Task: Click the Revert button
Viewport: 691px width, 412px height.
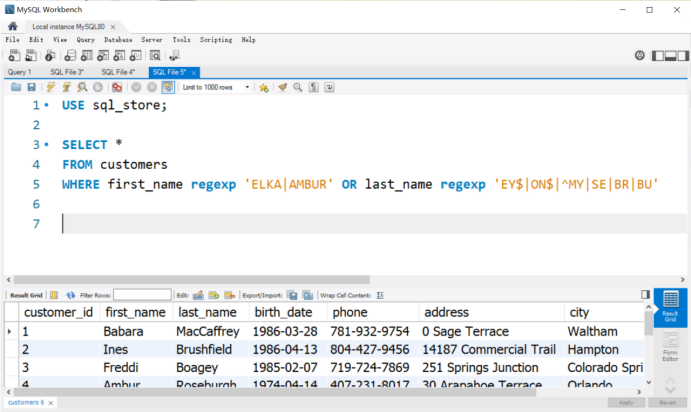Action: [x=667, y=402]
